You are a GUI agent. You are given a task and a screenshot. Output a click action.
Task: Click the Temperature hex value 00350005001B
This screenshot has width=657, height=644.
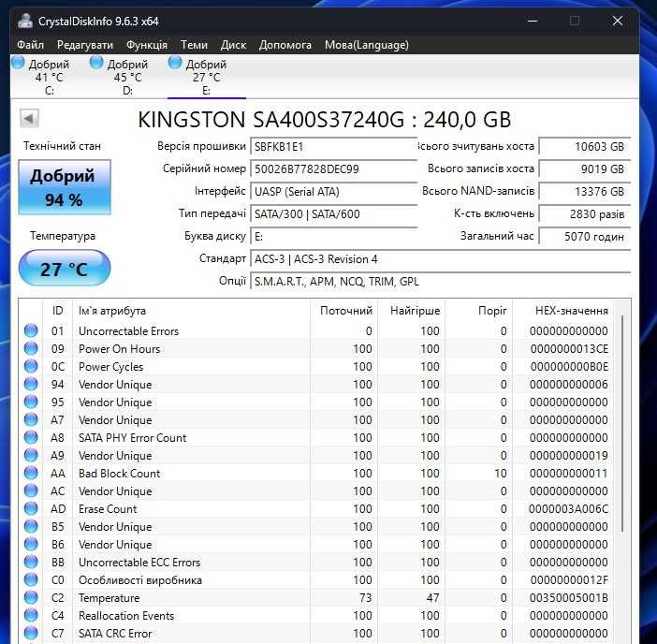pyautogui.click(x=568, y=598)
